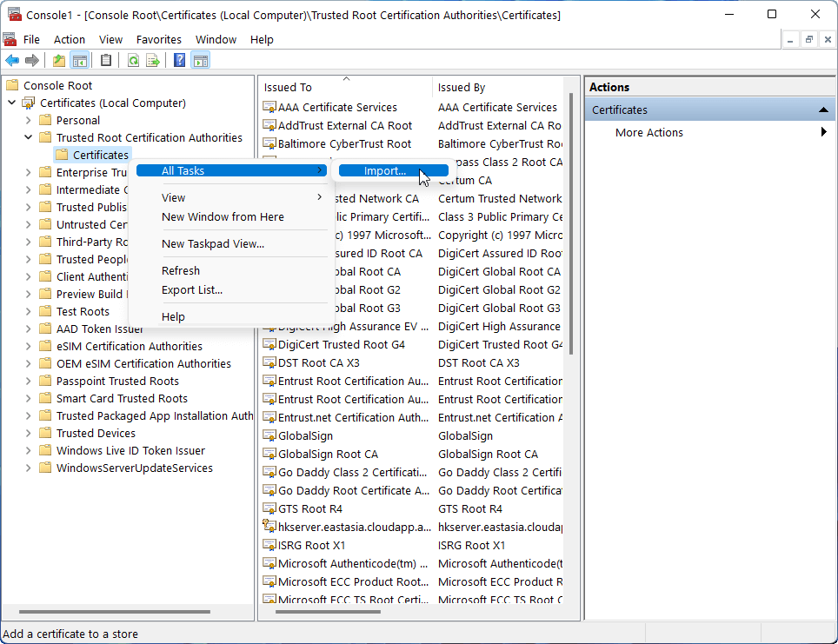Click the folder icon beside WindowsServerUpdateServices
This screenshot has height=644, width=838.
click(46, 468)
